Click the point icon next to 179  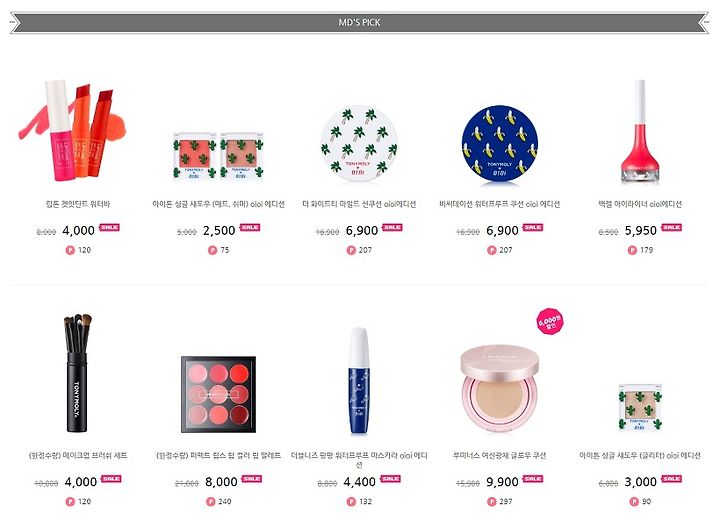click(x=632, y=250)
